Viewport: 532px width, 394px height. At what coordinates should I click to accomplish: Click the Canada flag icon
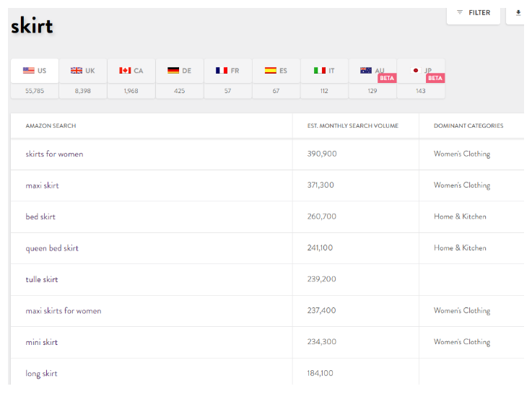[125, 71]
